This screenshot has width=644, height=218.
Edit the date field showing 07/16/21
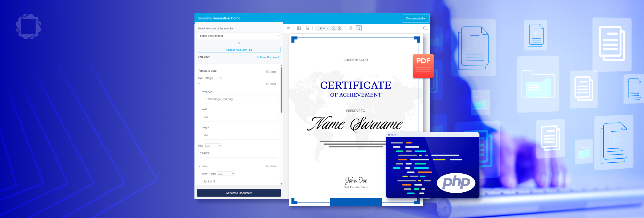coord(237,153)
